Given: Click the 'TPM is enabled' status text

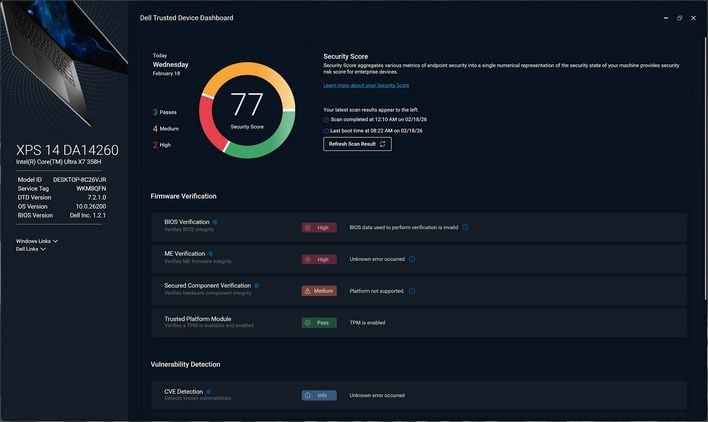Looking at the screenshot, I should (367, 323).
